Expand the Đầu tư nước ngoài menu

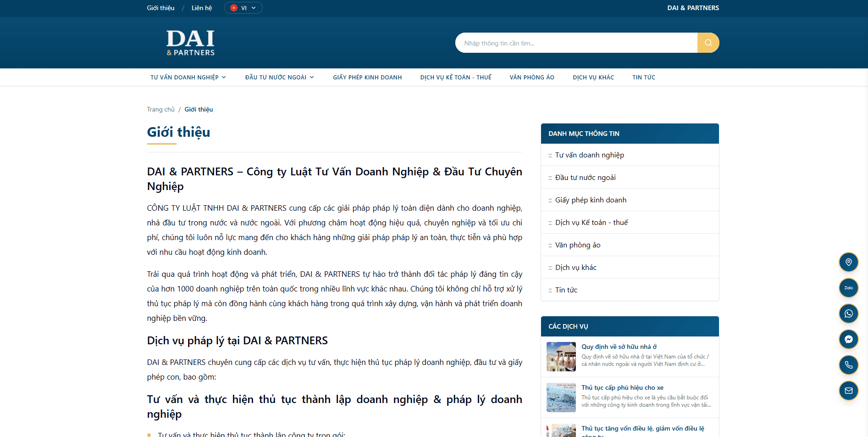click(x=280, y=77)
